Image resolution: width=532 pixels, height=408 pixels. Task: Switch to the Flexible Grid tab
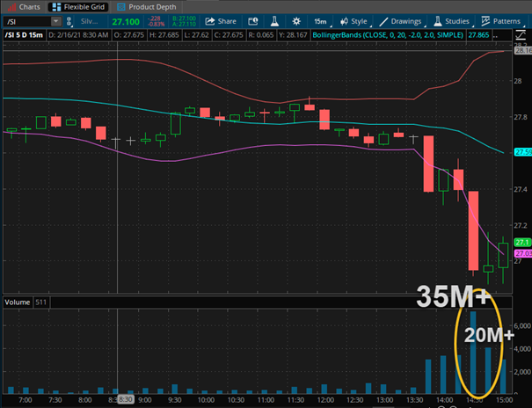[x=81, y=6]
